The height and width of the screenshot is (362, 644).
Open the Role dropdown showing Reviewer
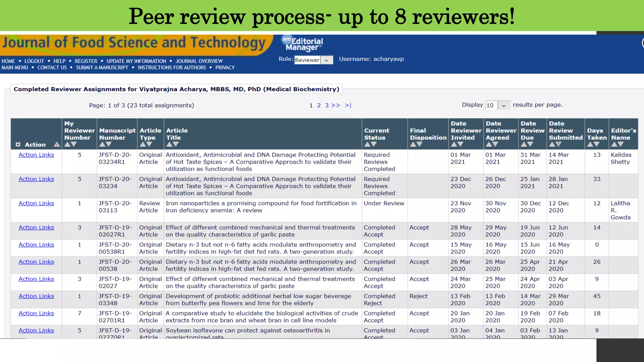(314, 60)
